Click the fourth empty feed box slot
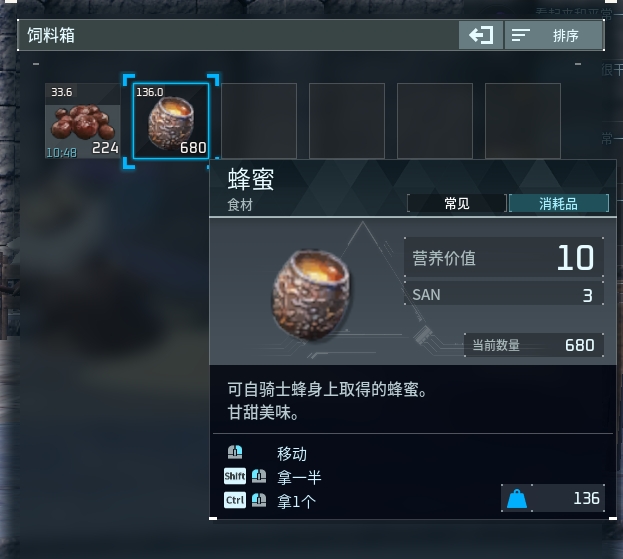 pyautogui.click(x=347, y=121)
